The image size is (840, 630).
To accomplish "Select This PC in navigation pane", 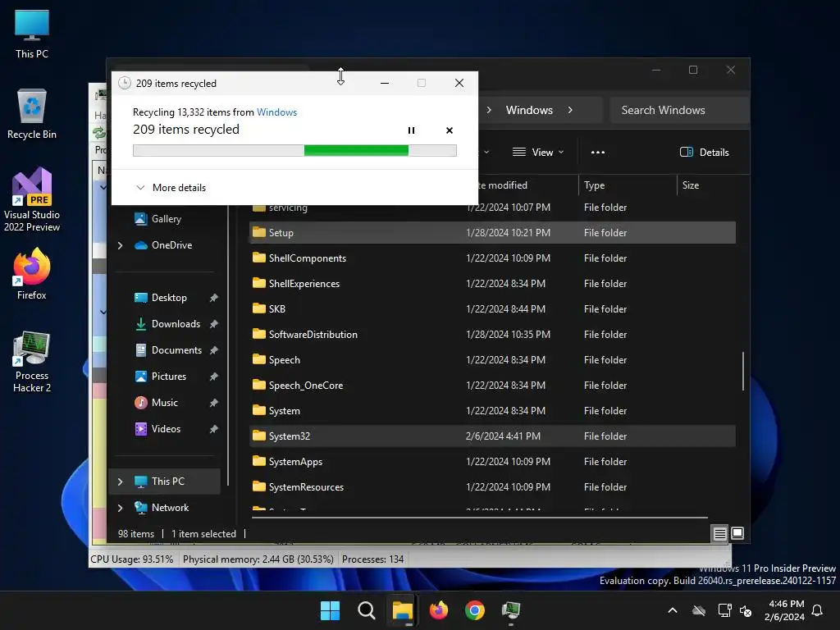I will point(167,481).
